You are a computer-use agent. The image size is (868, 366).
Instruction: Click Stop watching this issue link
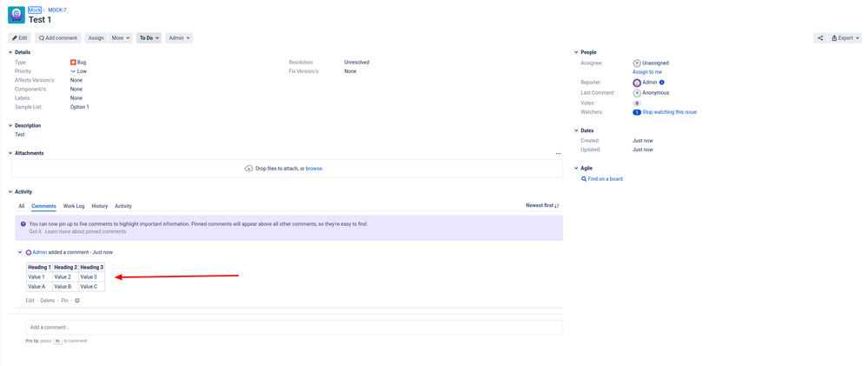click(x=670, y=112)
